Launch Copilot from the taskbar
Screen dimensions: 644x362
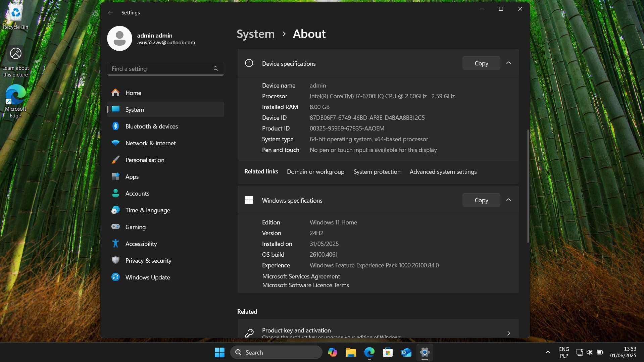[333, 352]
